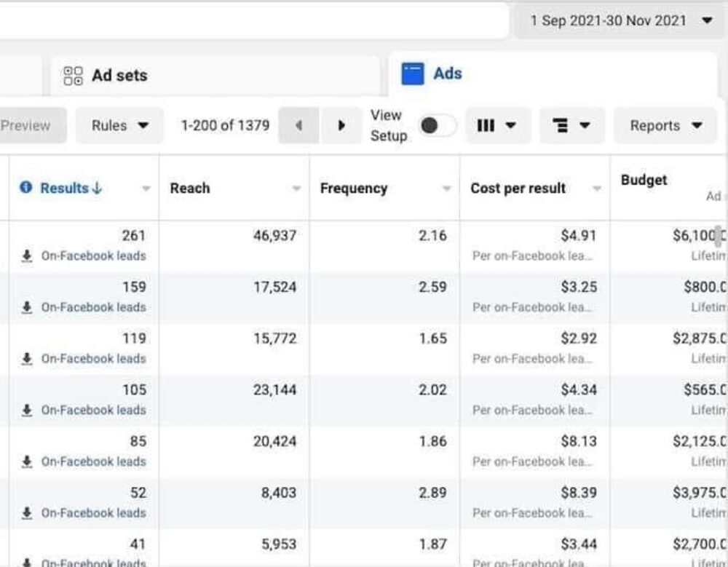Open Results column menu arrow
Screen dimensions: 728x567
pos(146,189)
